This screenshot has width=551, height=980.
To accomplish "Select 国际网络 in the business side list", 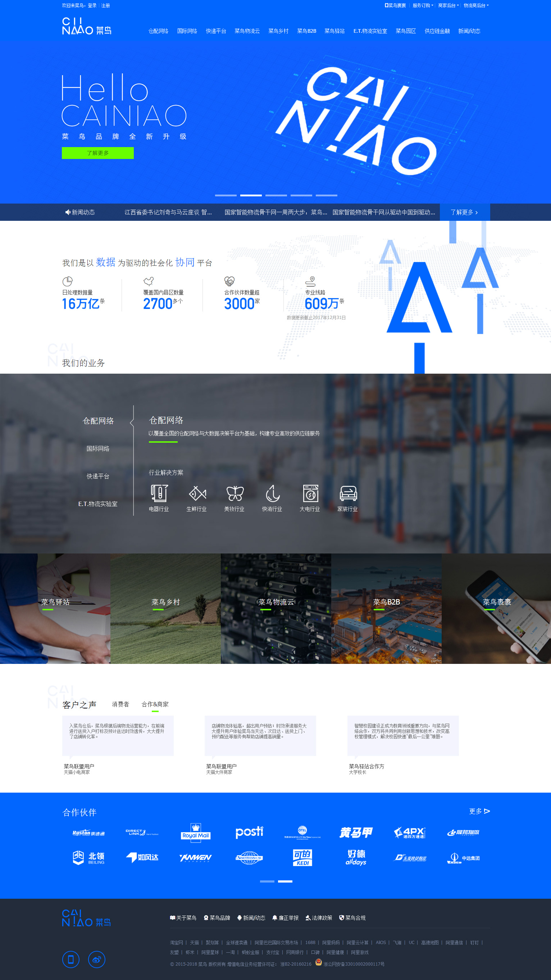I will click(98, 448).
